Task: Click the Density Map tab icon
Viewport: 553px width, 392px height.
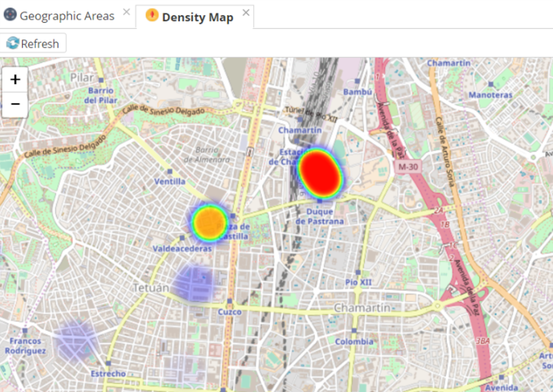Action: [152, 16]
